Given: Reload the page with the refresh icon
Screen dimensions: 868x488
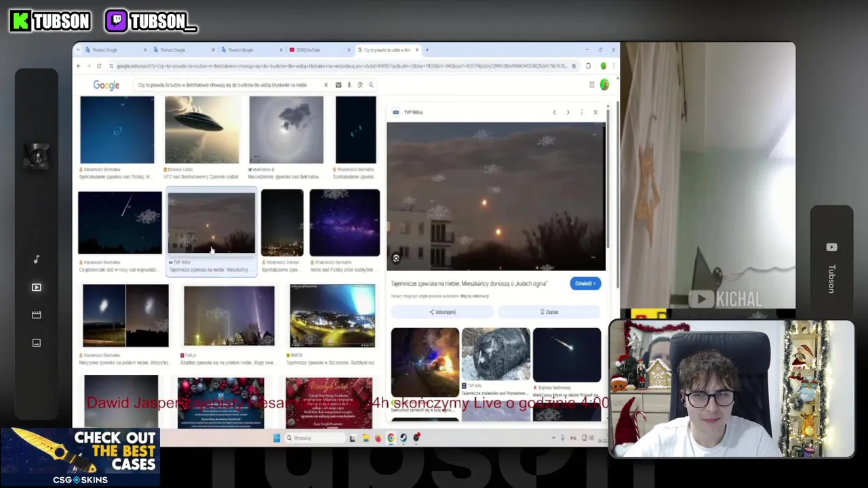Looking at the screenshot, I should (99, 66).
